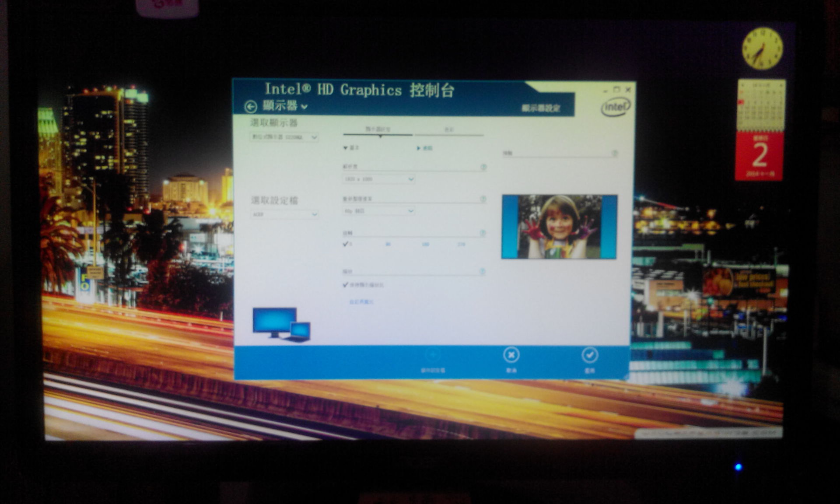Image resolution: width=840 pixels, height=504 pixels.
Task: Open the 選取設定檔 profile dropdown
Action: point(284,214)
